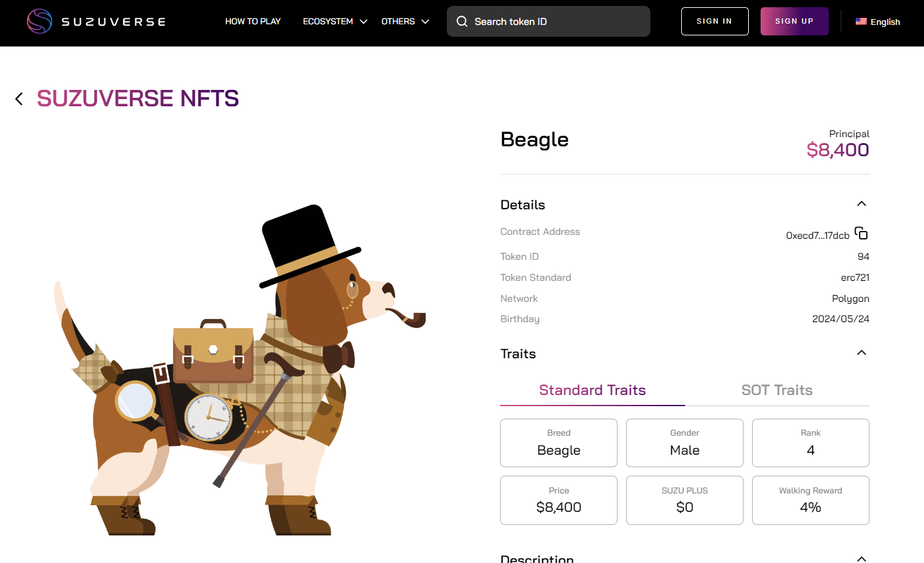
Task: Copy the contract address
Action: (x=861, y=234)
